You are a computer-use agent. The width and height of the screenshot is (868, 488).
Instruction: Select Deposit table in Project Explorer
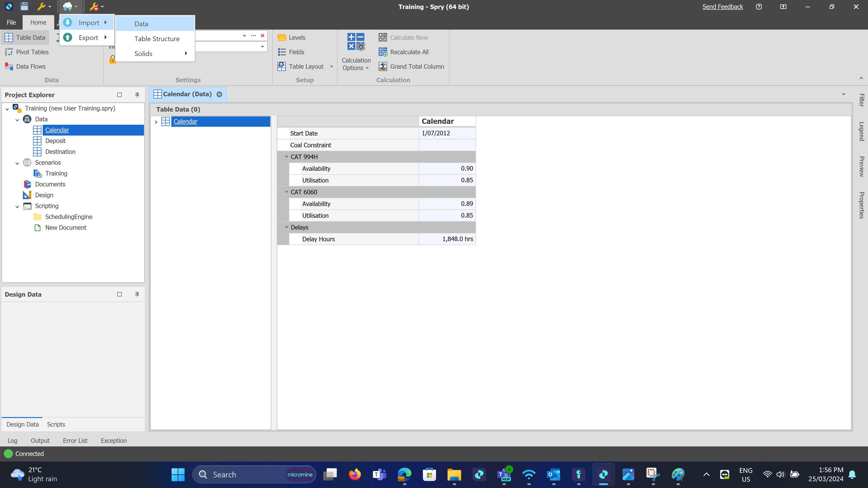coord(55,141)
